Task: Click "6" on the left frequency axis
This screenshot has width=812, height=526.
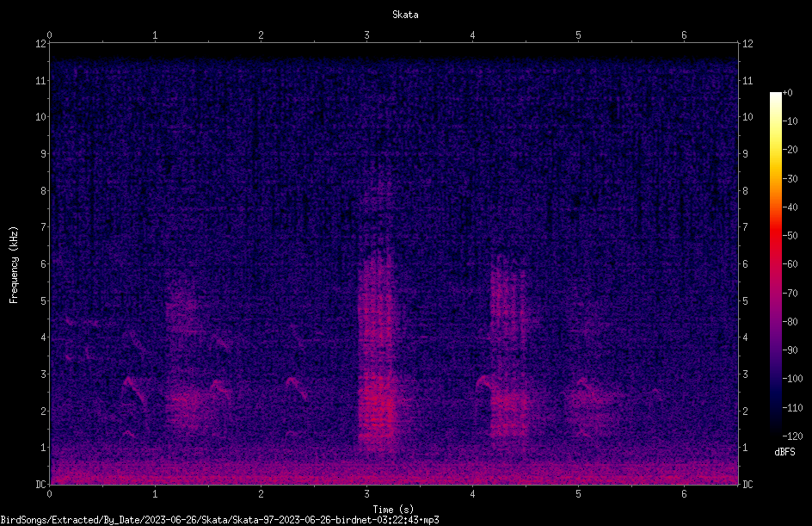Action: [44, 263]
